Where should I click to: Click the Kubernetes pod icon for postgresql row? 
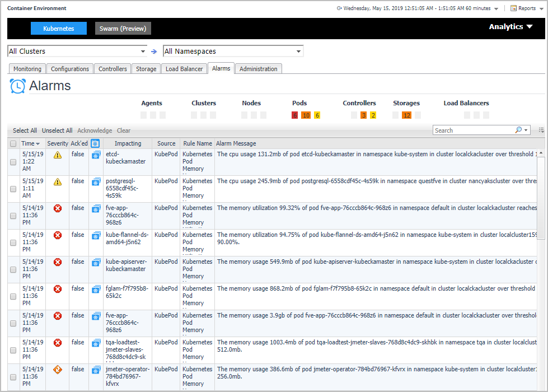pos(96,181)
